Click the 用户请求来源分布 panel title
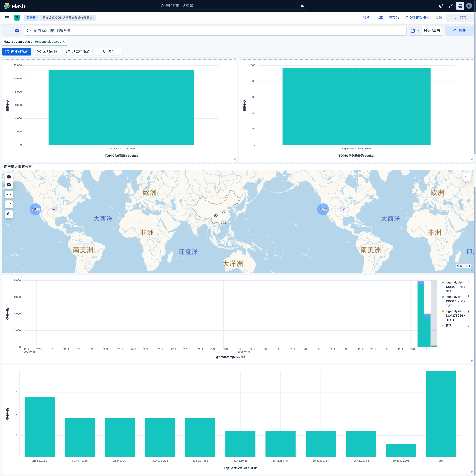 18,167
